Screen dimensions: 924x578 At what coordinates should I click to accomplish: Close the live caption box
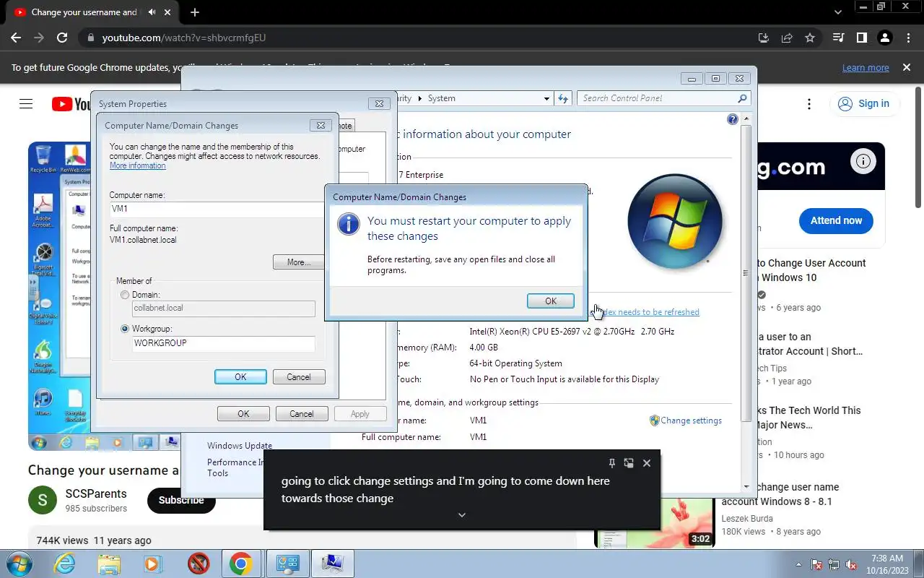(x=647, y=463)
